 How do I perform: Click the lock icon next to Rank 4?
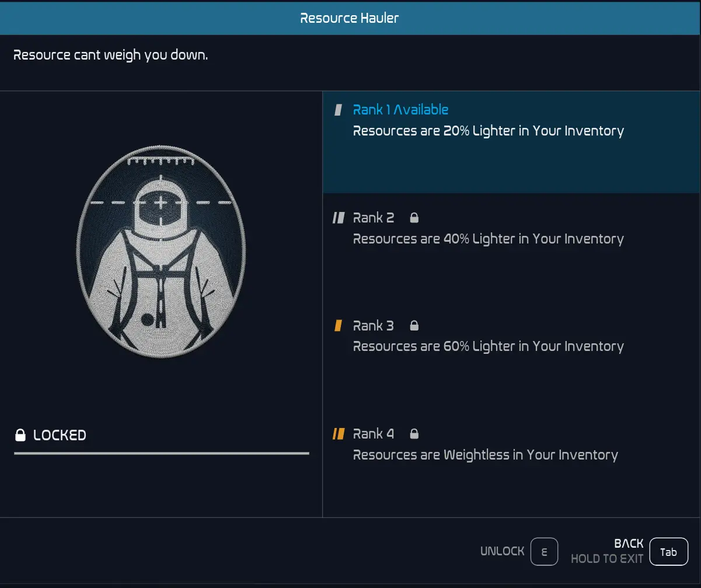coord(414,434)
